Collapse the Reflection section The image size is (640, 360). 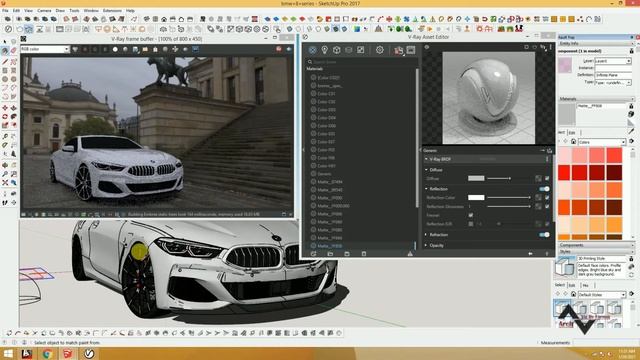tap(426, 189)
